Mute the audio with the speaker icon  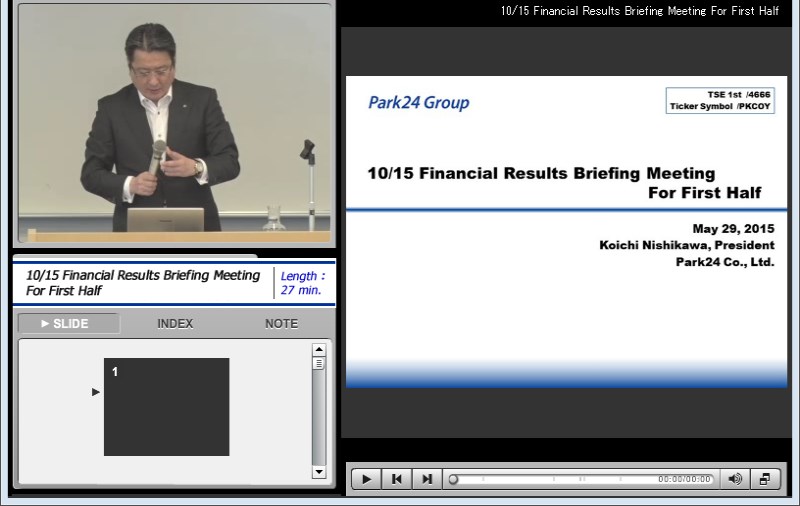tap(735, 479)
